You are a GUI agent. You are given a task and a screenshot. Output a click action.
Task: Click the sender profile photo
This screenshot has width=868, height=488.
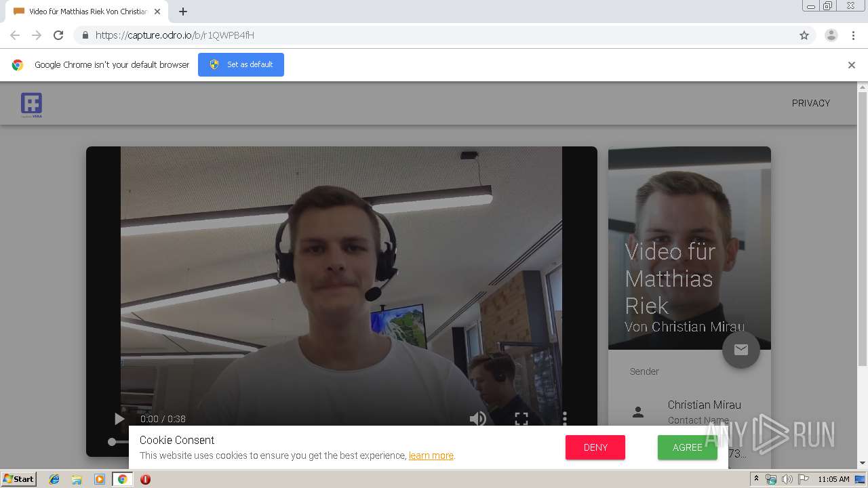(690, 248)
